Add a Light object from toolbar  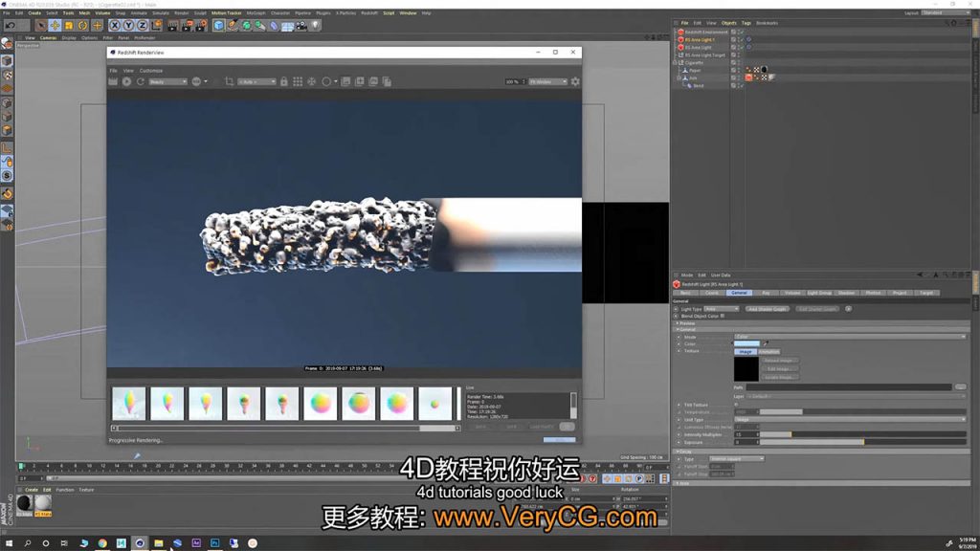pyautogui.click(x=316, y=26)
